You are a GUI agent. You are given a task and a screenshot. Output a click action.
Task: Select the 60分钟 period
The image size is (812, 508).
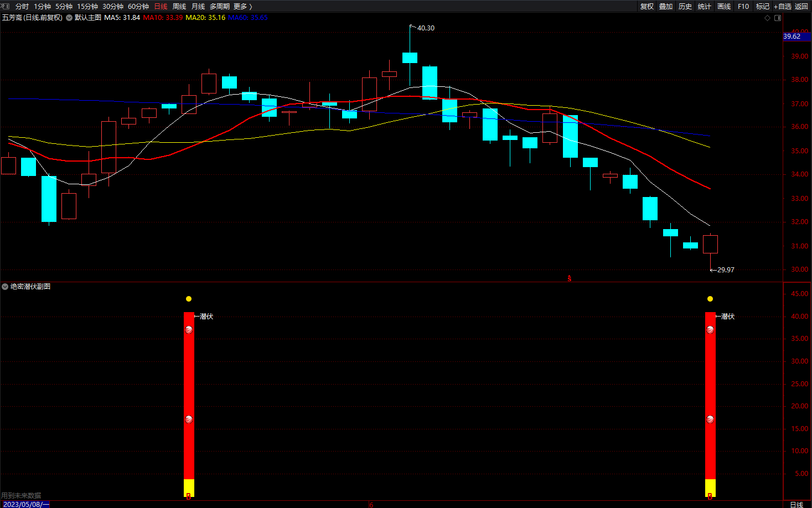138,7
